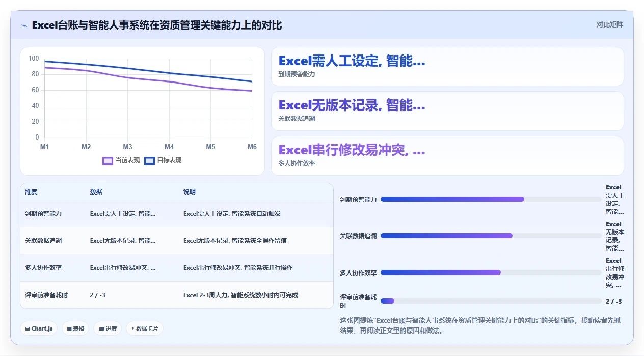Click the M3 x-axis label on the chart
This screenshot has width=644, height=356.
coord(127,147)
